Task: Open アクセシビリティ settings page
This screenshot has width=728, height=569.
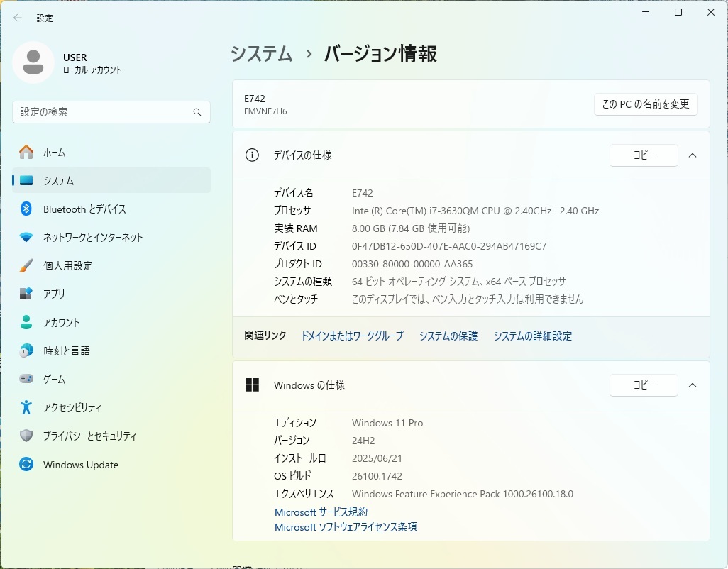Action: click(111, 407)
